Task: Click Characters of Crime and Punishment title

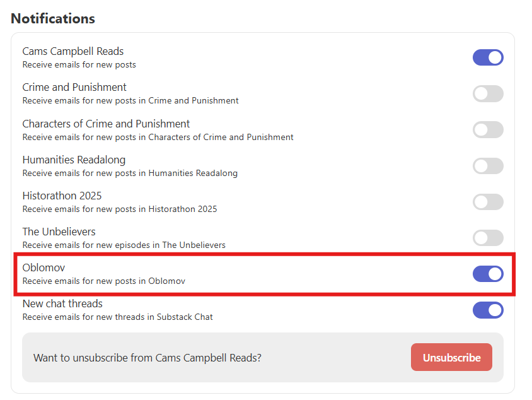Action: (x=106, y=124)
